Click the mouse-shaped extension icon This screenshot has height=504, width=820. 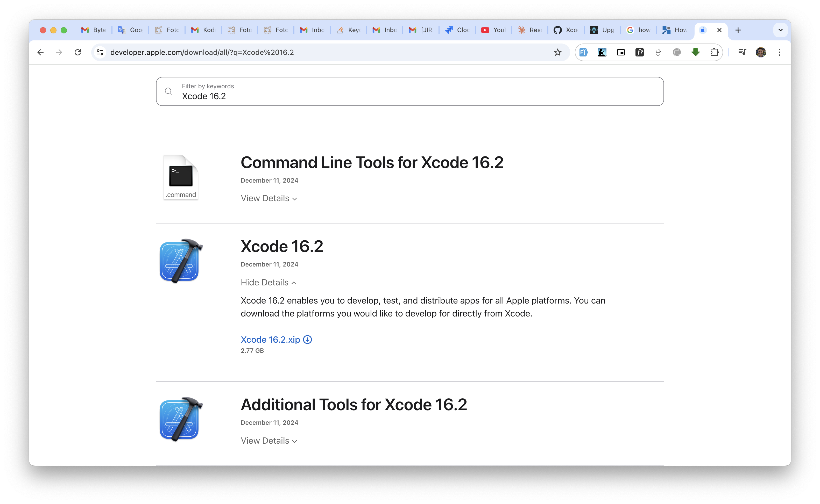[x=658, y=52]
